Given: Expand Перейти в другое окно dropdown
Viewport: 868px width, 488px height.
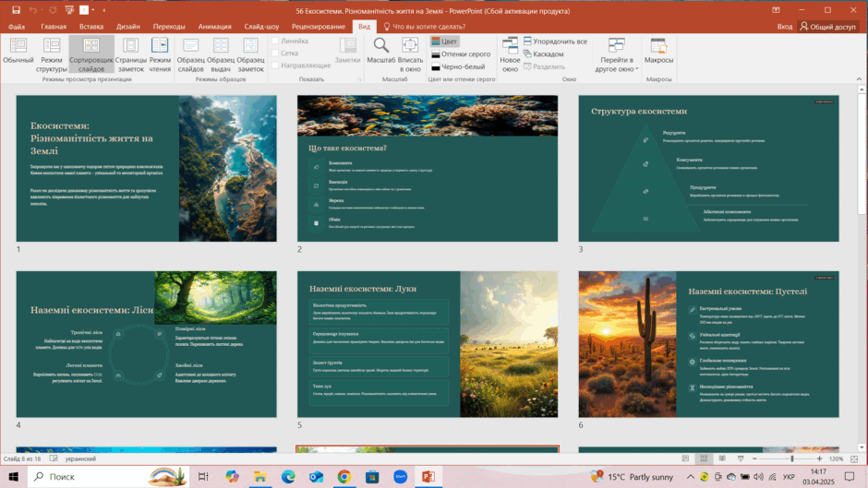Looking at the screenshot, I should [x=617, y=54].
